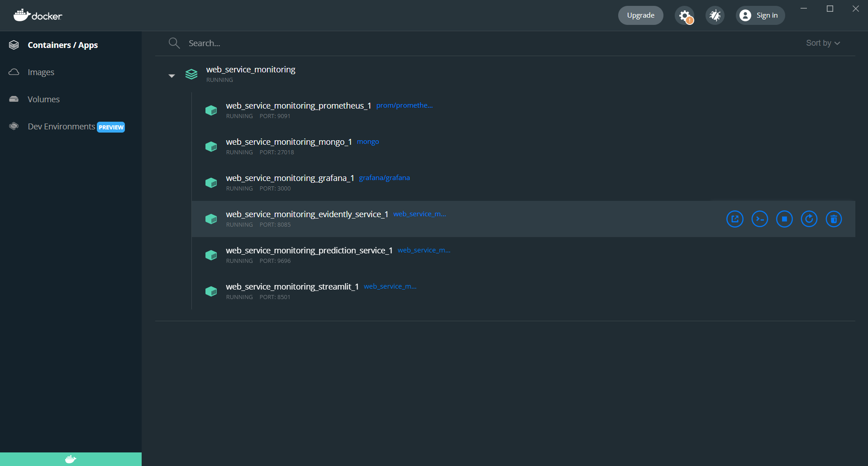Click the web_service_monitoring app title
Viewport: 868px width, 466px height.
(x=251, y=69)
